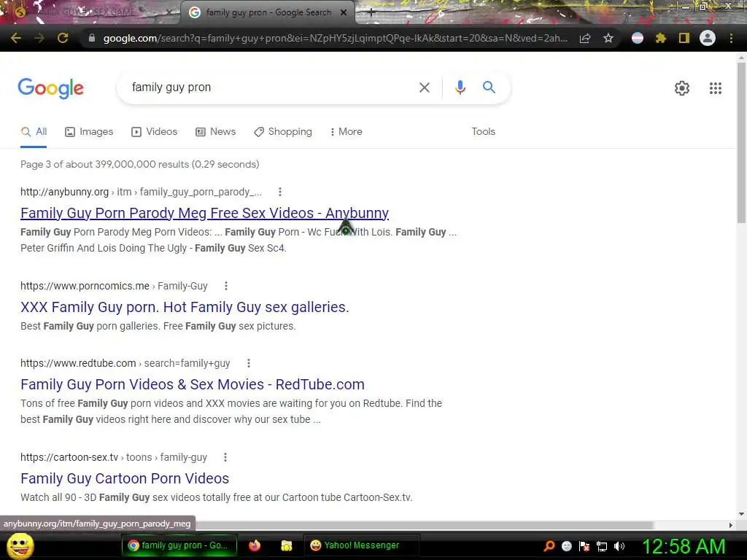Switch to the Images tab
Image resolution: width=747 pixels, height=560 pixels.
(89, 132)
